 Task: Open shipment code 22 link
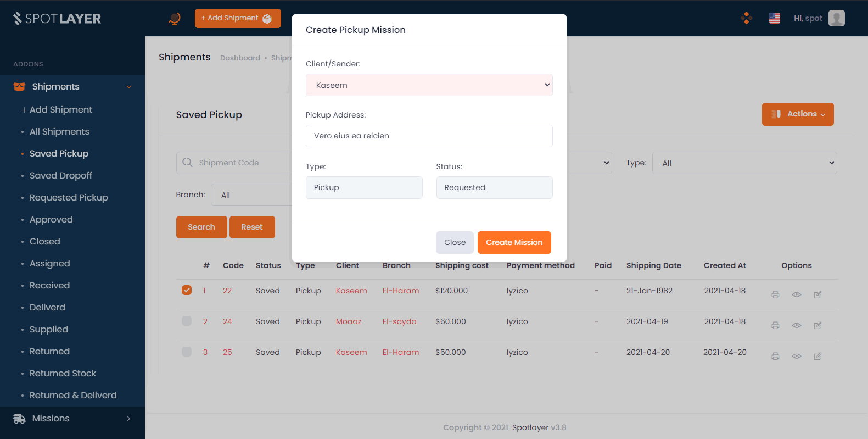(227, 291)
